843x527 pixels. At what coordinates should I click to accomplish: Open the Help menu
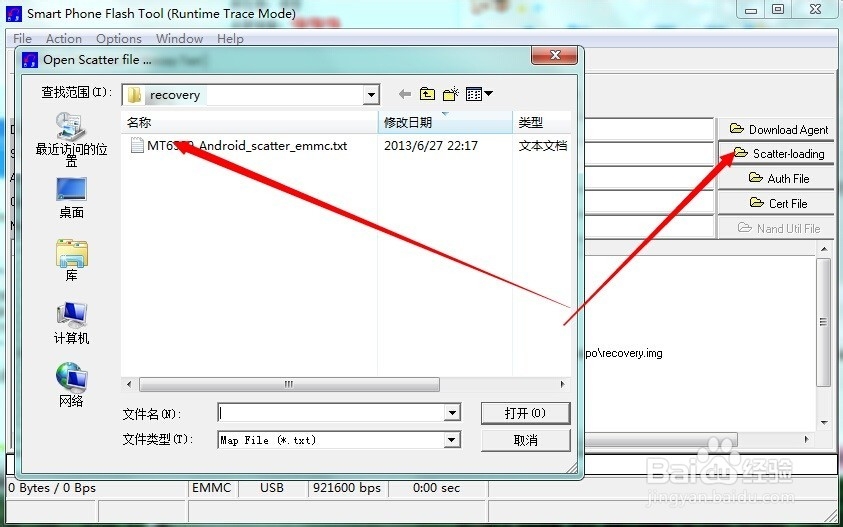pos(230,39)
